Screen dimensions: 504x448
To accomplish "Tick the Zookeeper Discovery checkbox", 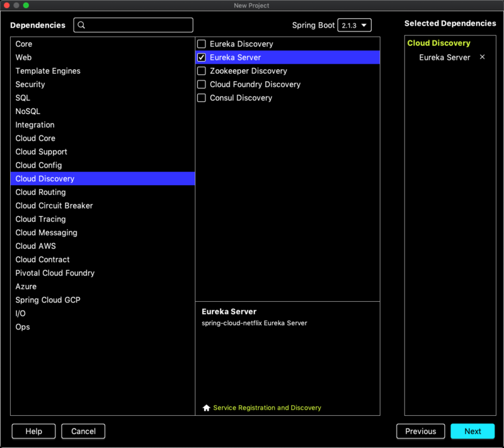I will click(x=202, y=71).
